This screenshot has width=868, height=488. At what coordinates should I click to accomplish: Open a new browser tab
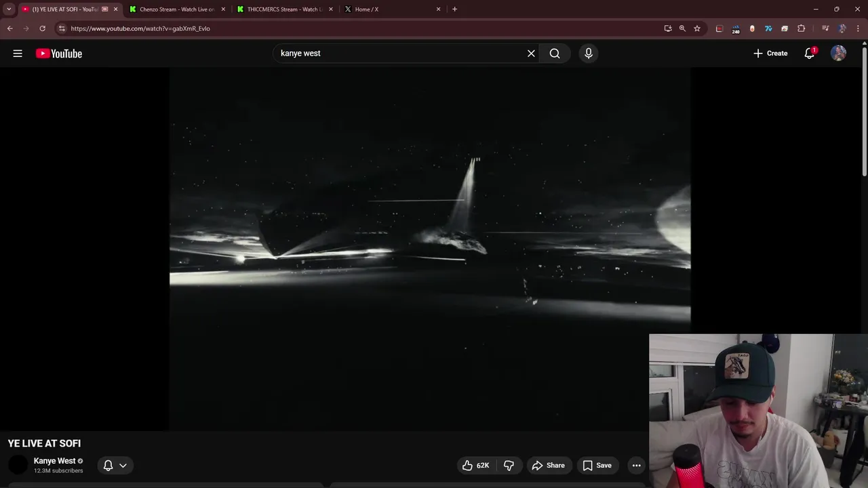point(454,9)
